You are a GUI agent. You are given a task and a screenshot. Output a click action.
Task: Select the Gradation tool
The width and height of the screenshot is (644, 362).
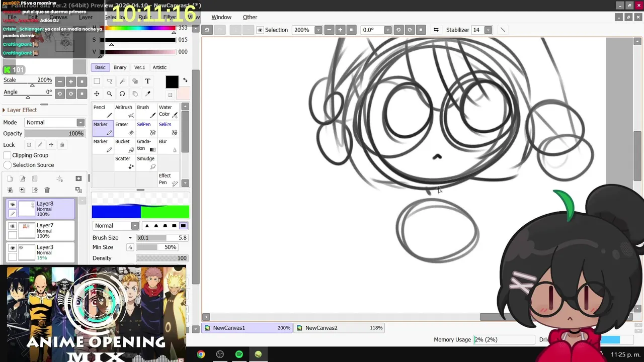click(146, 145)
